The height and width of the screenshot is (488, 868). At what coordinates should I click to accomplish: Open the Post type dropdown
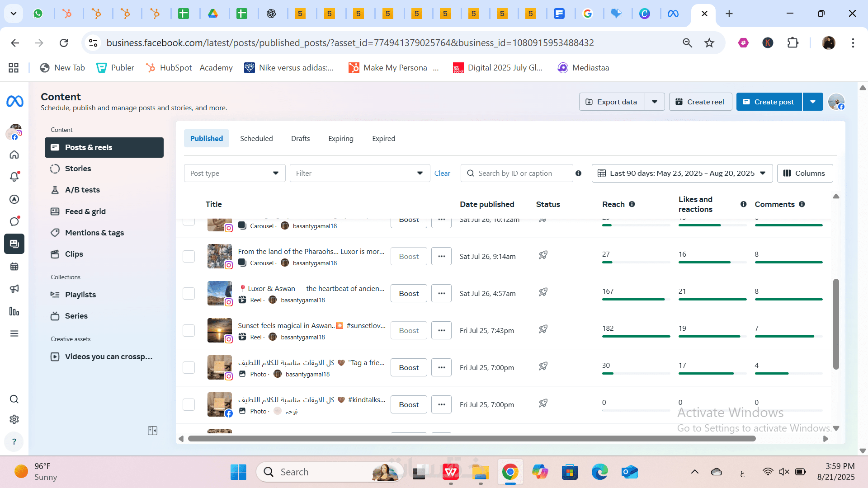click(x=234, y=173)
